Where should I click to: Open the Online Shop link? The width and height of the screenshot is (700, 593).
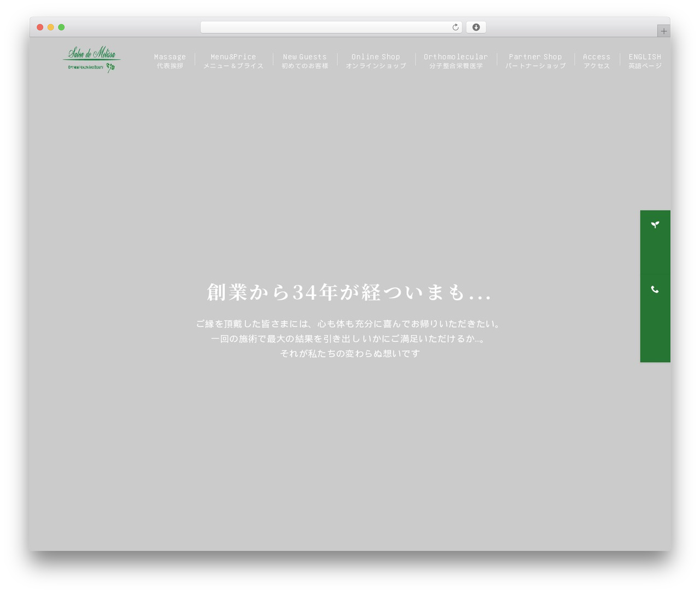pos(376,61)
